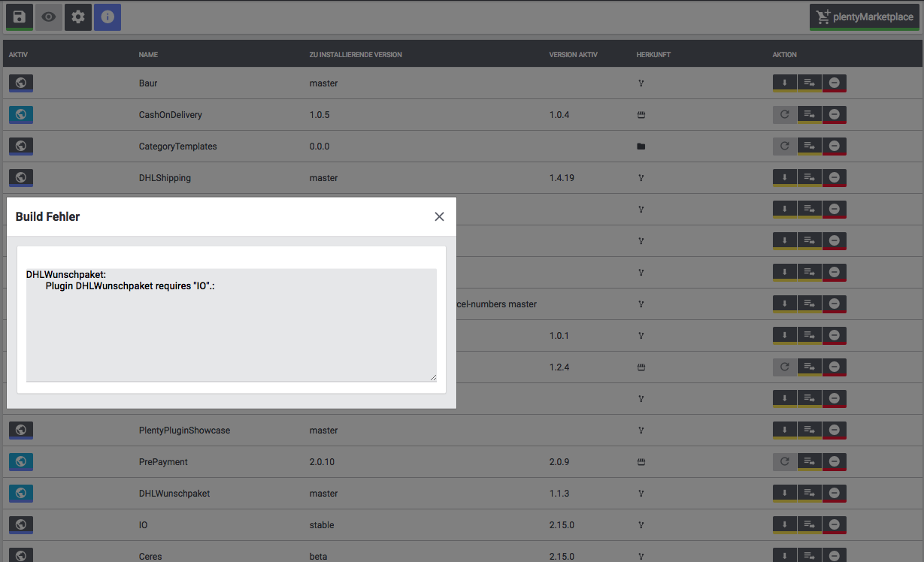Click the Ceres plugin name
924x562 pixels.
click(150, 557)
